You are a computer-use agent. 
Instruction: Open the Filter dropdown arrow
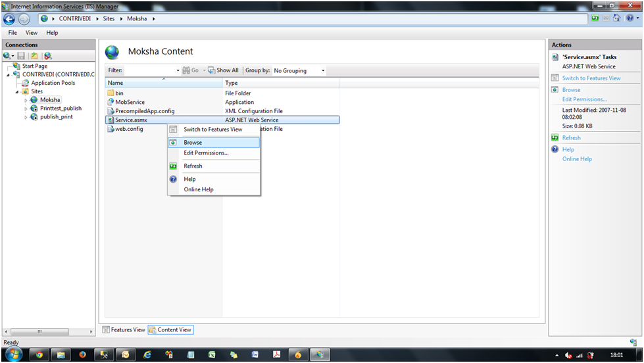(178, 70)
